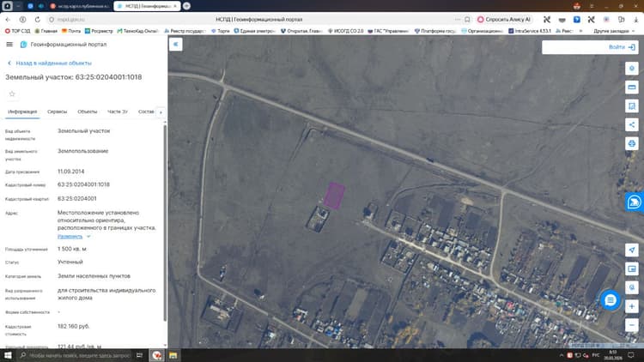This screenshot has width=644, height=362.
Task: Click the cadastral number 63:25:0204001:1018 value
Action: tap(83, 184)
